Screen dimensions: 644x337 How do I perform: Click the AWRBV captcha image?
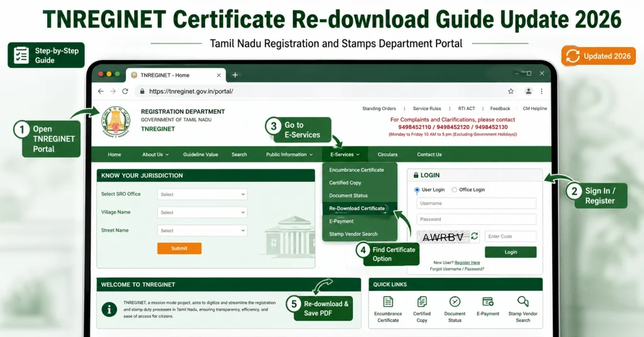(x=443, y=237)
